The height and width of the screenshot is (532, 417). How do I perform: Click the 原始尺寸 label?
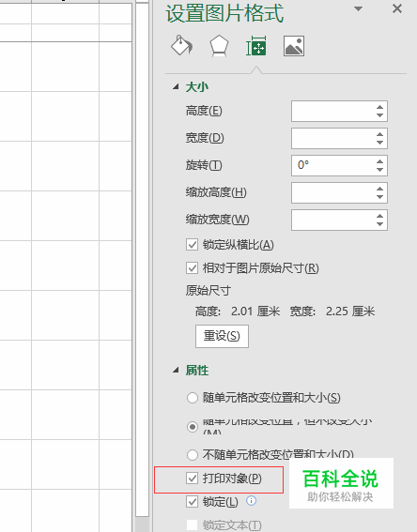click(x=208, y=291)
